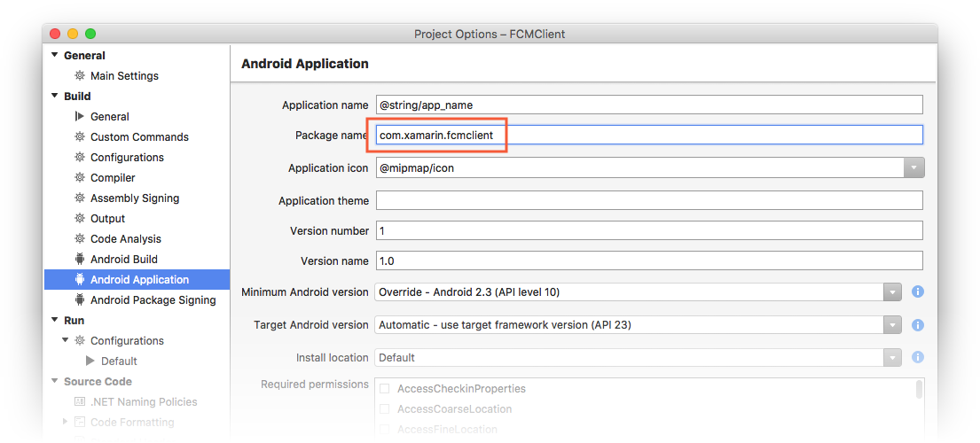The width and height of the screenshot is (980, 443).
Task: Go to Assembly Signing options
Action: pyautogui.click(x=135, y=198)
